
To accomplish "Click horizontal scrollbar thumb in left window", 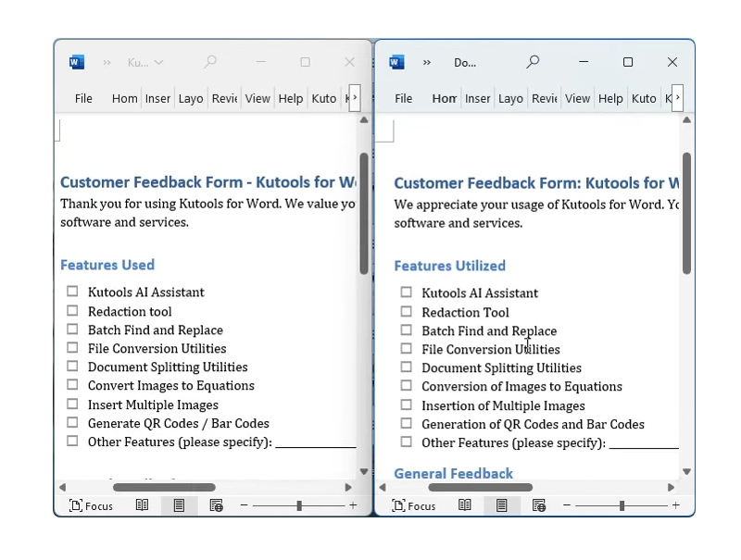I will (x=164, y=487).
